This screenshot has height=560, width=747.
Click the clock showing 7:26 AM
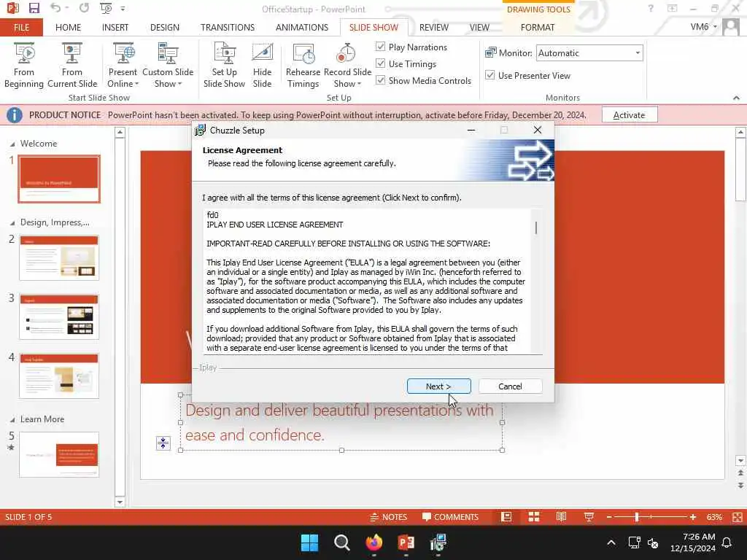point(698,537)
